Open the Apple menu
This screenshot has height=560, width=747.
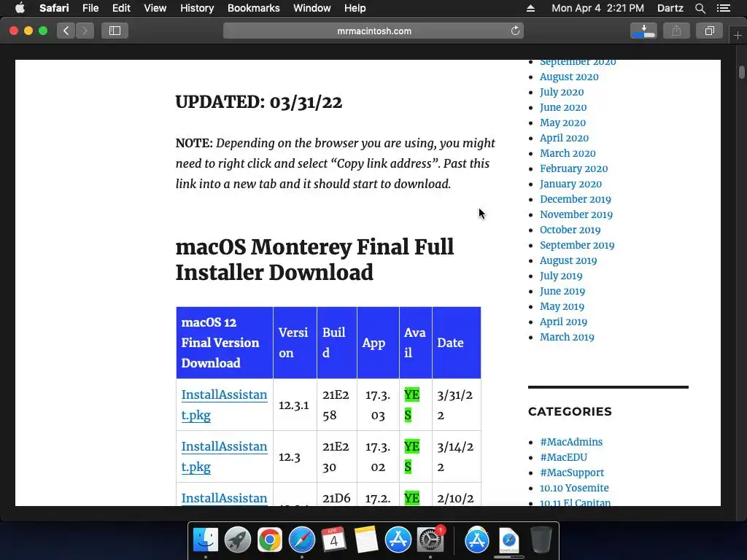tap(20, 8)
